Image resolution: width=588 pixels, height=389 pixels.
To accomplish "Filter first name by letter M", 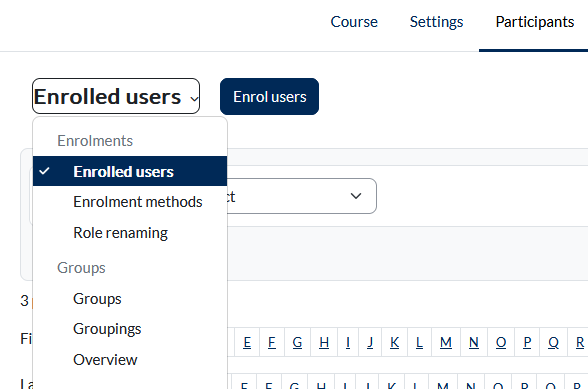I will (446, 342).
